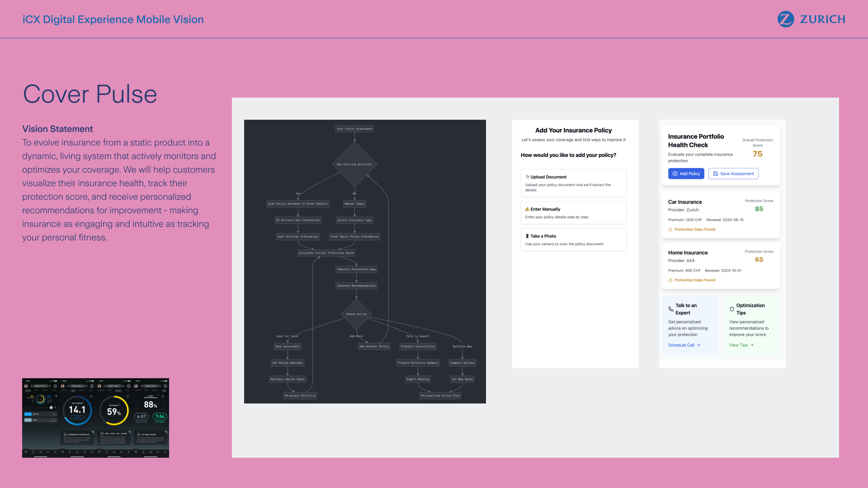Click the phone icon on Talk to an Expert
Viewport: 868px width, 488px height.
[x=671, y=309]
